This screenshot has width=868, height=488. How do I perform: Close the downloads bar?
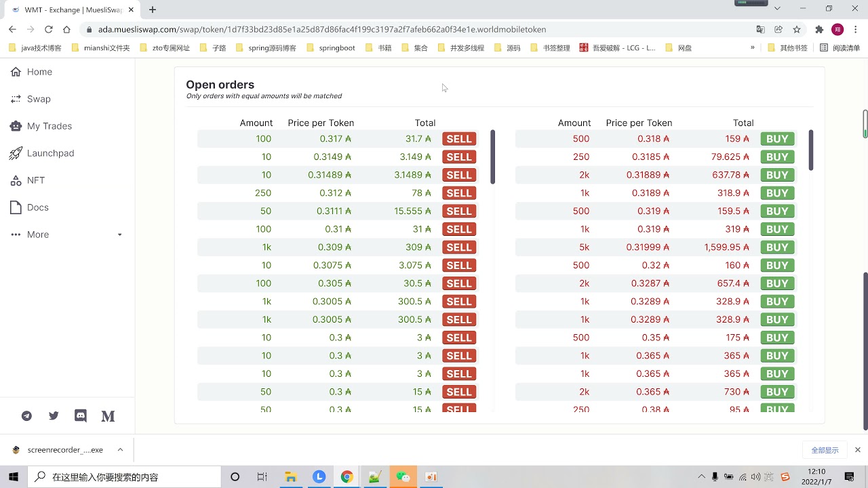(857, 449)
